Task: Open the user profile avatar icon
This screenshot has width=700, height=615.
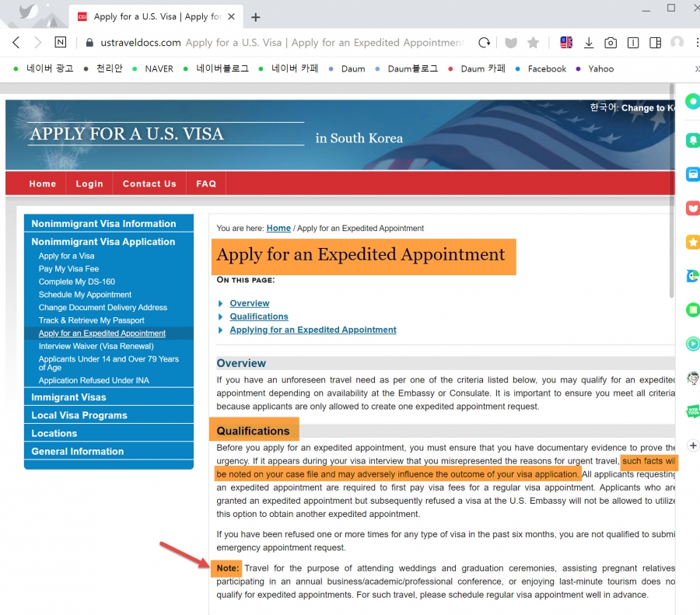Action: coord(677,43)
